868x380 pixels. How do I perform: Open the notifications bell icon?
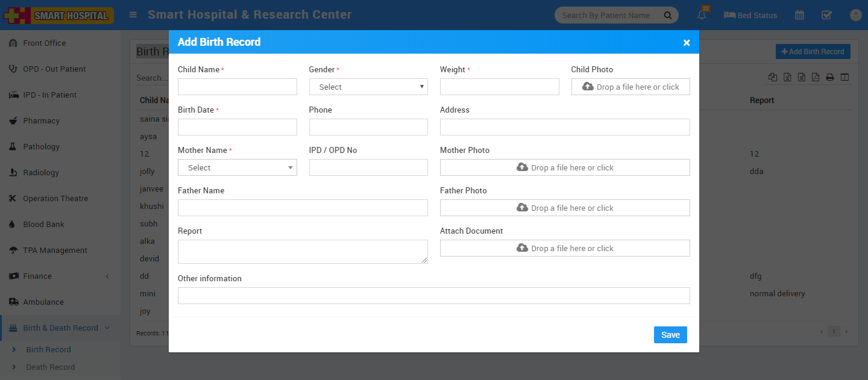click(702, 15)
